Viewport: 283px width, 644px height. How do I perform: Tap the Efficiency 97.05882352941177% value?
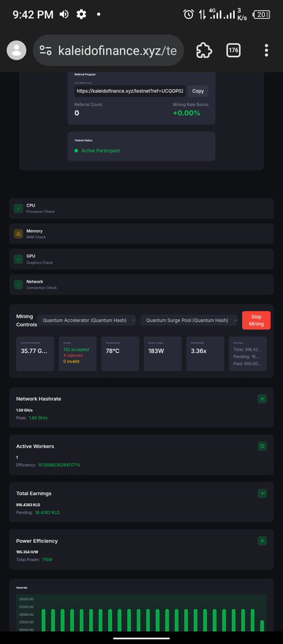[x=59, y=465]
